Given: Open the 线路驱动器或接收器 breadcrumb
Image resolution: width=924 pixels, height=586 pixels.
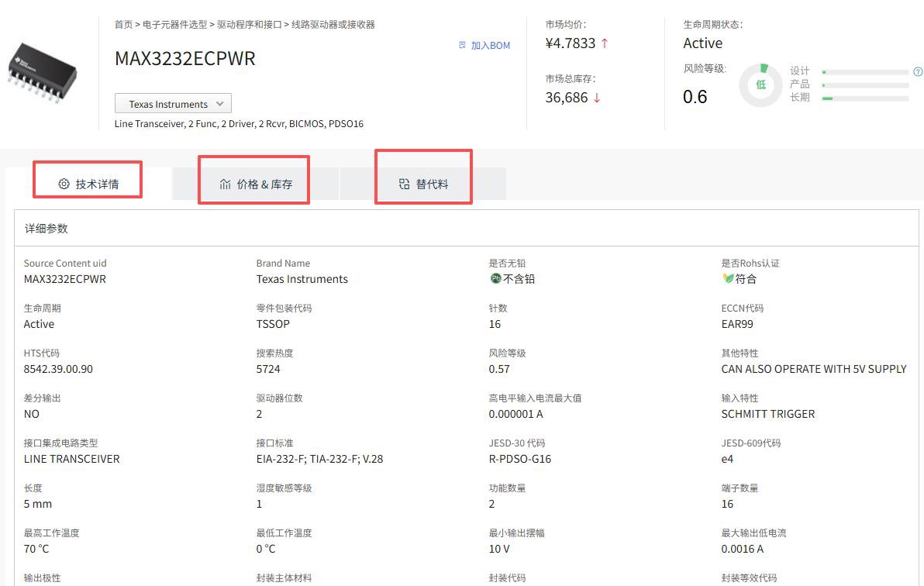Looking at the screenshot, I should [x=333, y=24].
